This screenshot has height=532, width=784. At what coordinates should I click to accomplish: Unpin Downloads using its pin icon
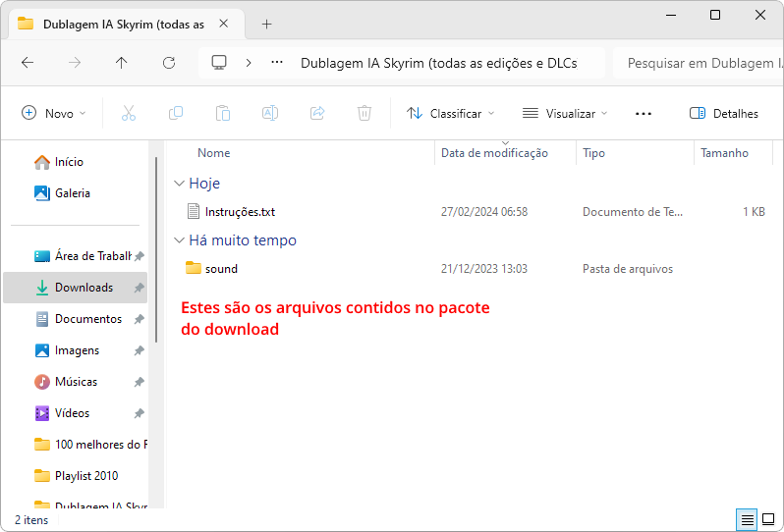[x=139, y=288]
